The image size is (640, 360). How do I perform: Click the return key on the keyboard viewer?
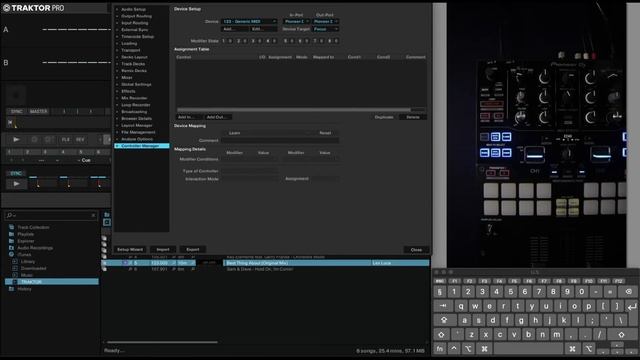631,307
